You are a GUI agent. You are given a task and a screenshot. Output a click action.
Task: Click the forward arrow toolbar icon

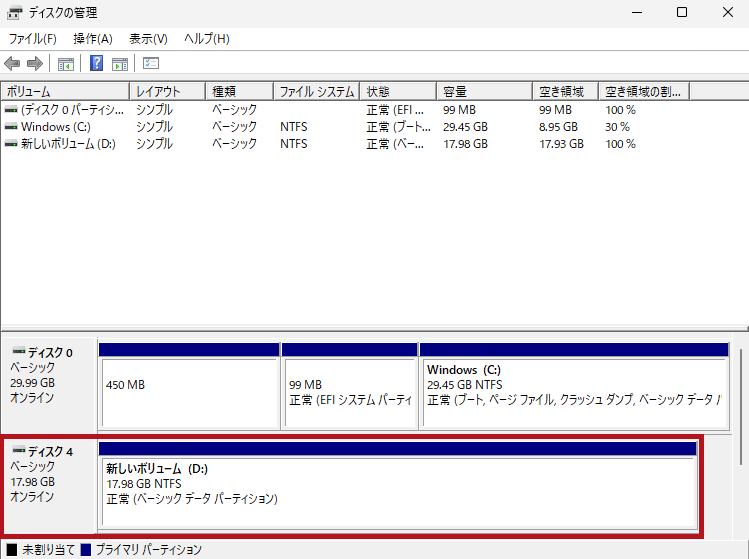35,64
